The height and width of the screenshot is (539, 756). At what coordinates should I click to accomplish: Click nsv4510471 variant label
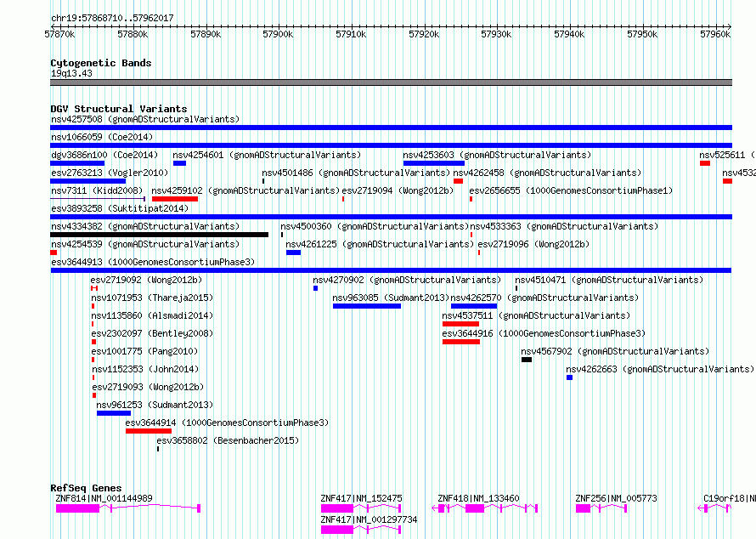point(609,280)
